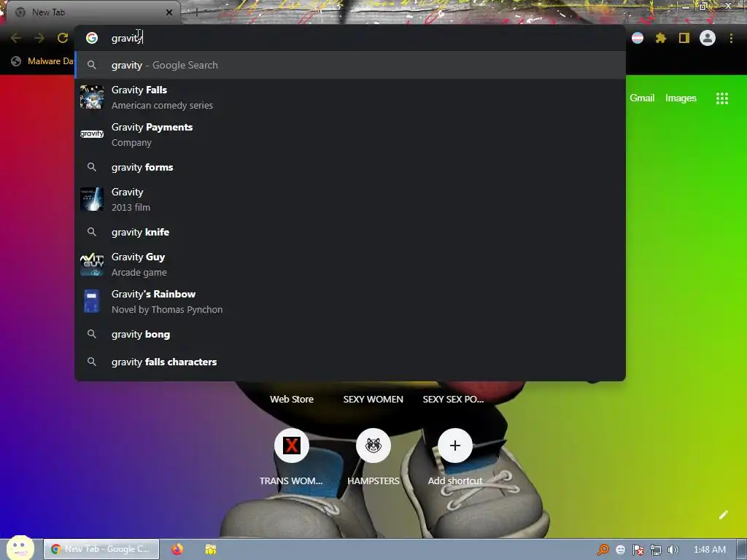Screen dimensions: 747x560
Task: Click the Gravity Payments logo thumbnail
Action: point(92,134)
